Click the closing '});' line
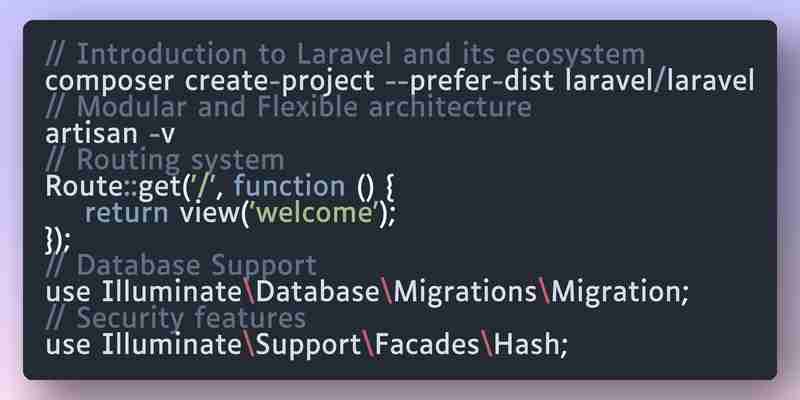 pos(58,240)
